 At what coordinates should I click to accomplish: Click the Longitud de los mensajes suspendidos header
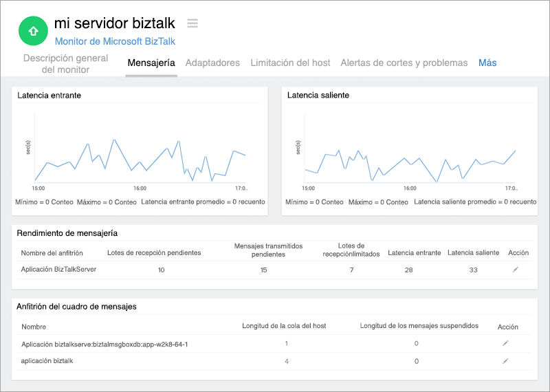tap(419, 325)
